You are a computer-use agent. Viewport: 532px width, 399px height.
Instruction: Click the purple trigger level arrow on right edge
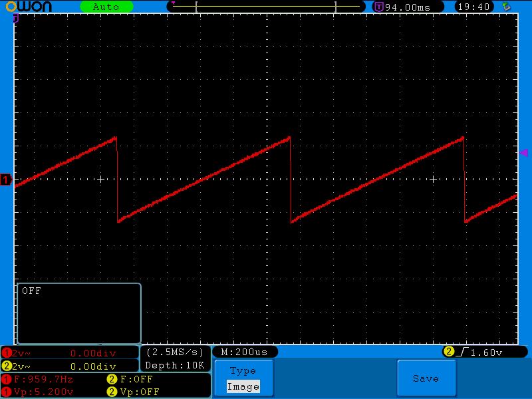tap(523, 153)
